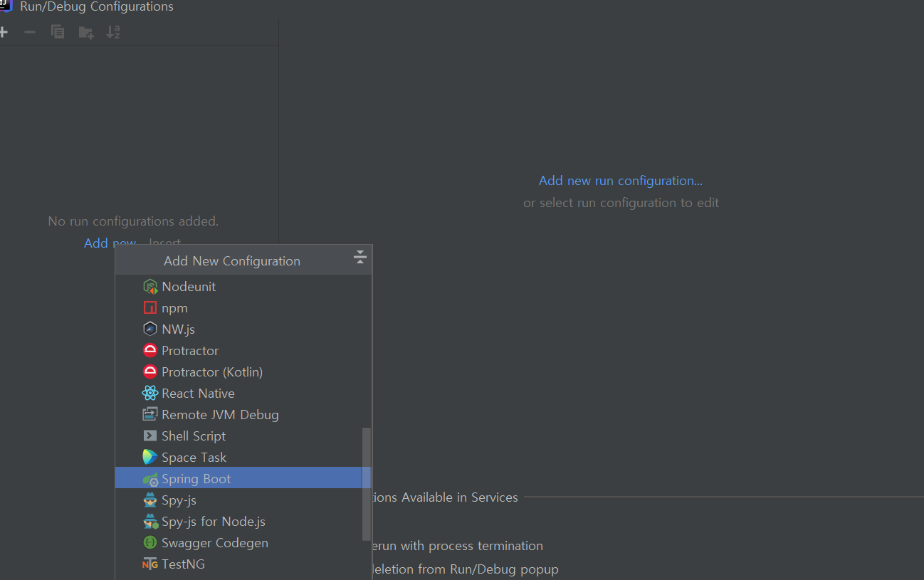Click the collapse icon in Add New Configuration header
Image resolution: width=924 pixels, height=580 pixels.
coord(360,258)
